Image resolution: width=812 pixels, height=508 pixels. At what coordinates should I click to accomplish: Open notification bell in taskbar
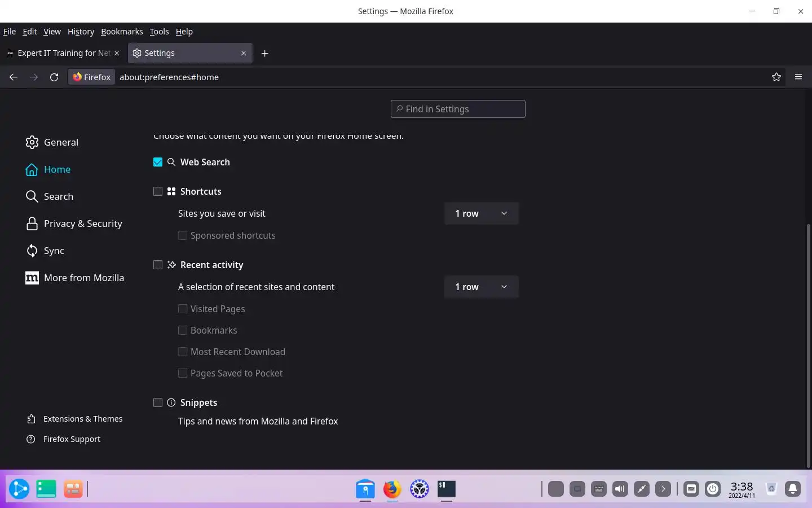[793, 489]
